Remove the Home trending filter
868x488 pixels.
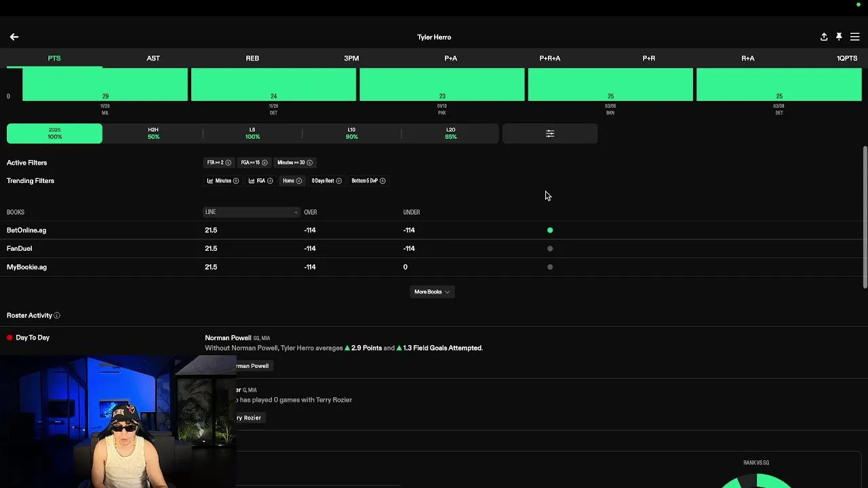click(x=299, y=181)
